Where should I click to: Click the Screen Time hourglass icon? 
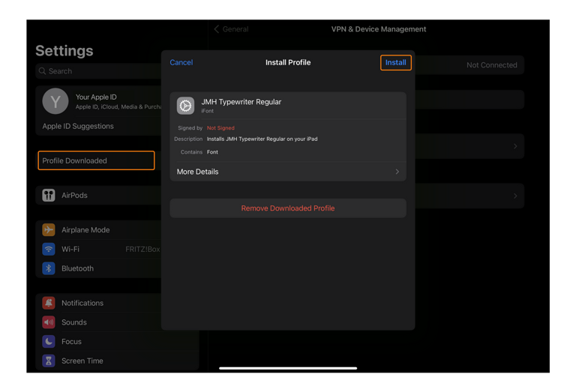49,361
